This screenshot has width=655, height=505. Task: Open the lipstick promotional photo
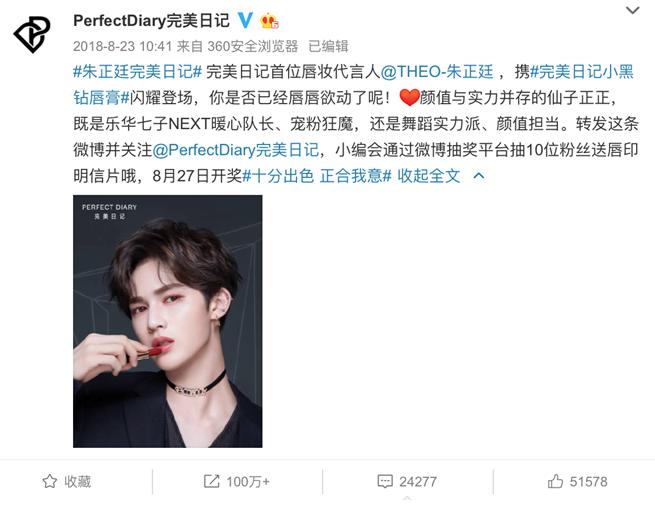168,321
